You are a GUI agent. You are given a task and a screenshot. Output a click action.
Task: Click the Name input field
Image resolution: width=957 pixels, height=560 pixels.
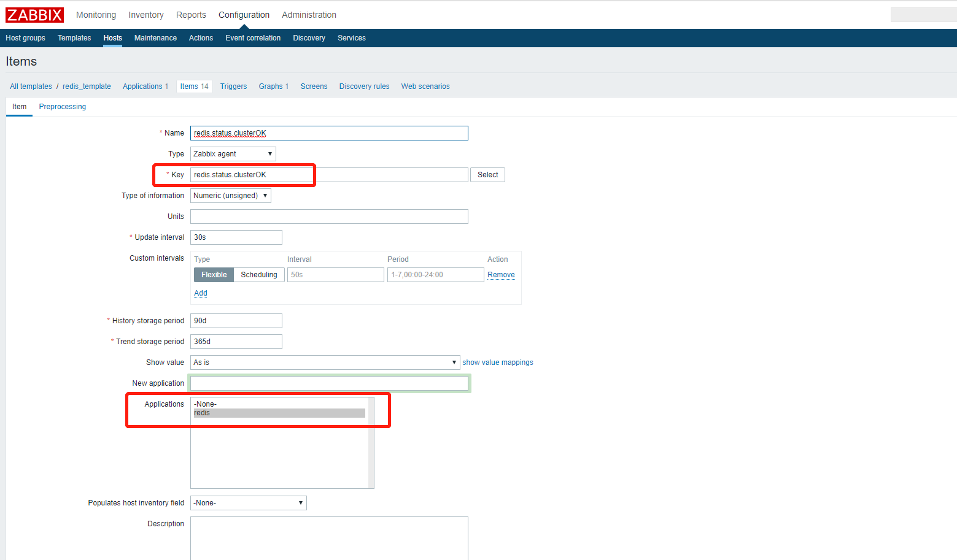[329, 133]
